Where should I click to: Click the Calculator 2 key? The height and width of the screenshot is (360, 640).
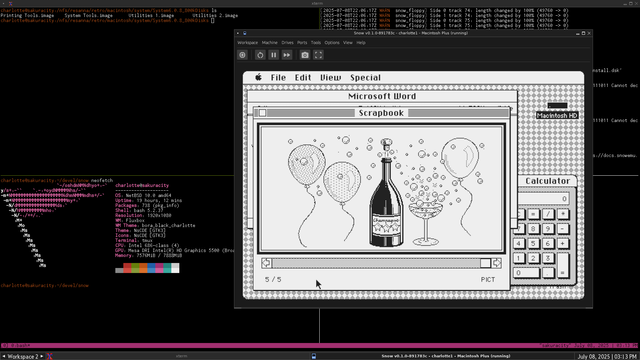click(533, 258)
